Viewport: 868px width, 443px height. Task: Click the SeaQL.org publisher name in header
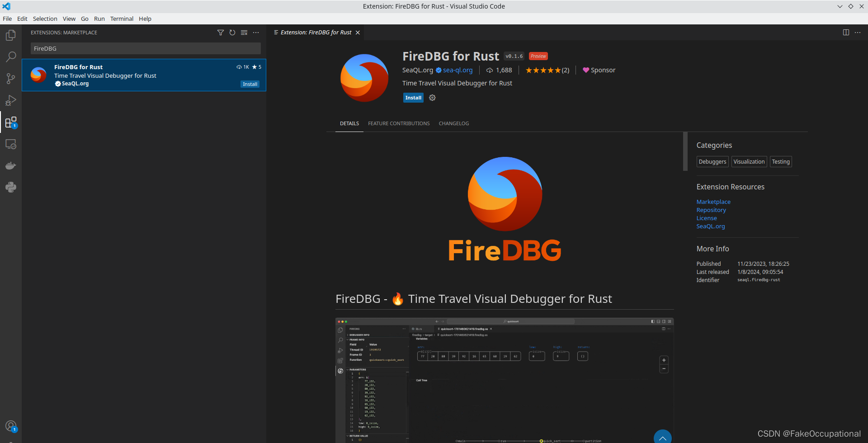coord(418,70)
